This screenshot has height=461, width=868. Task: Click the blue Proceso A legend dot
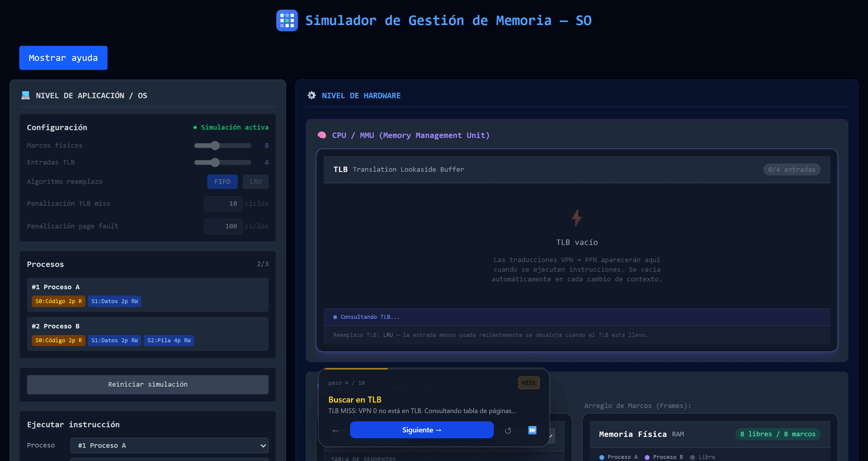[602, 457]
